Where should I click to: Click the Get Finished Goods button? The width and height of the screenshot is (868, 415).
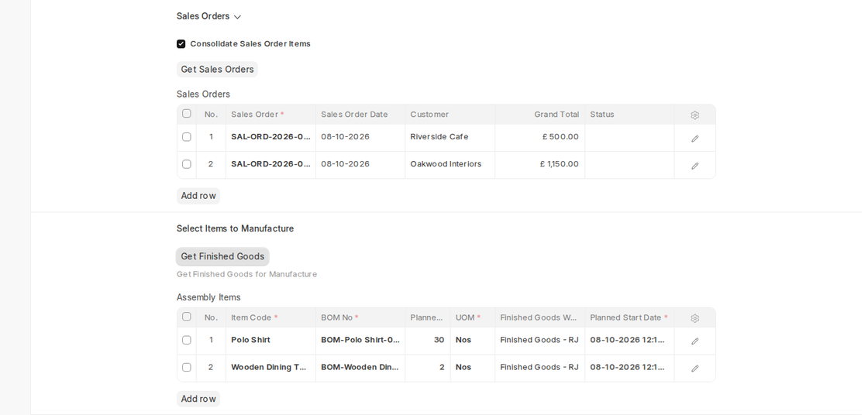tap(222, 256)
